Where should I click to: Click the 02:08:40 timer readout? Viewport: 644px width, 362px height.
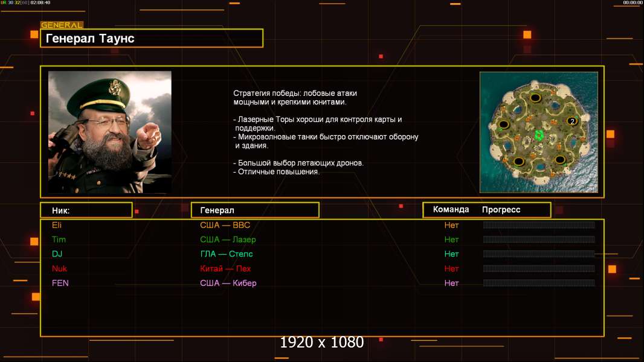[x=40, y=2]
